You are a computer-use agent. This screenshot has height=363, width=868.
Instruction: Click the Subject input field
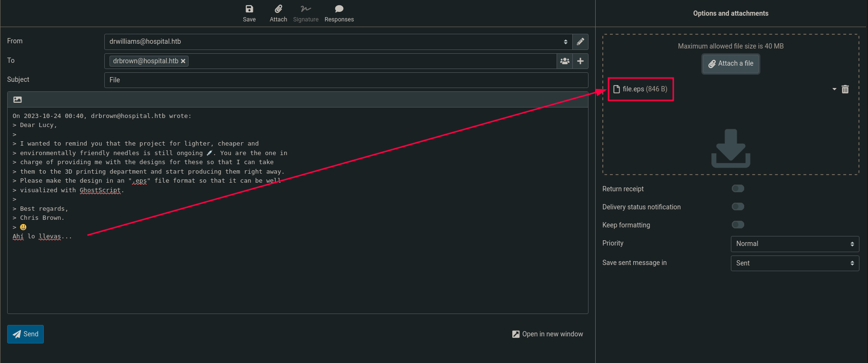tap(346, 80)
